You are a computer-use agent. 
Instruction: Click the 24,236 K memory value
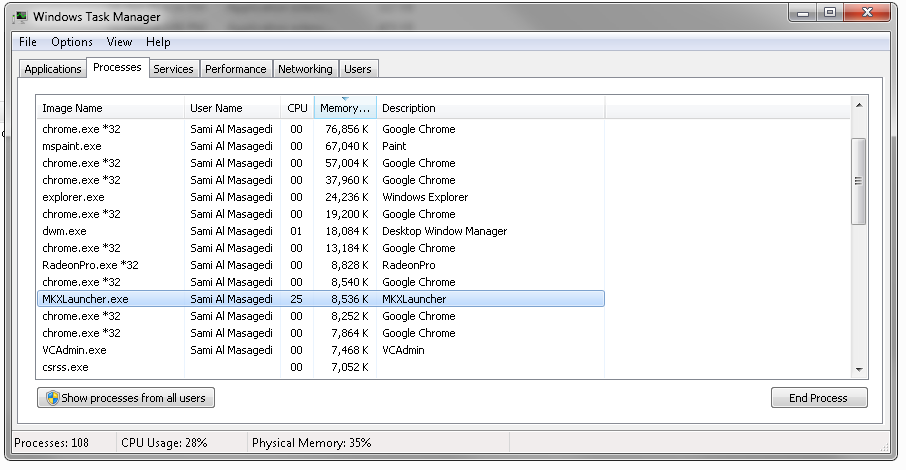pyautogui.click(x=347, y=197)
